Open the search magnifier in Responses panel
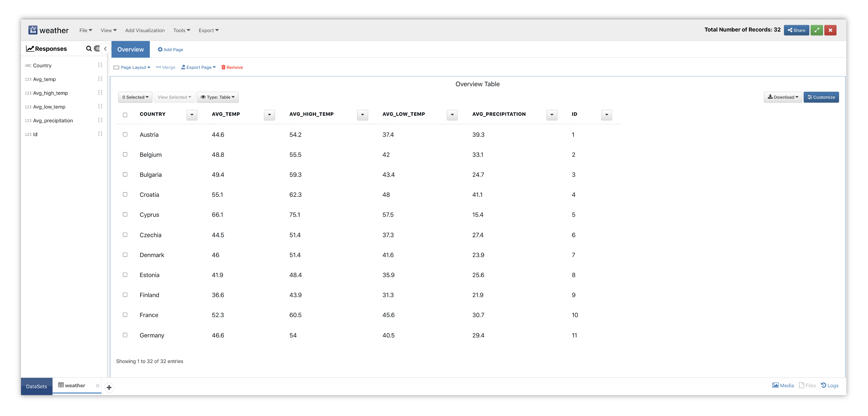 [x=89, y=48]
